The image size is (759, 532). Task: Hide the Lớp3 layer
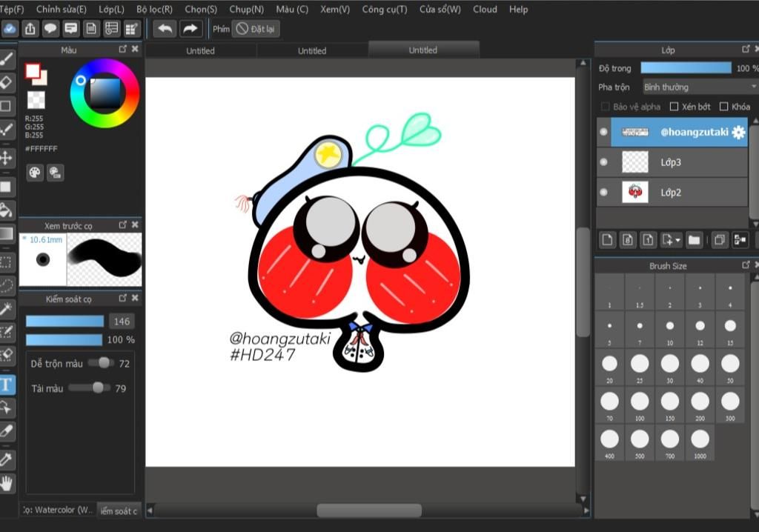coord(603,162)
